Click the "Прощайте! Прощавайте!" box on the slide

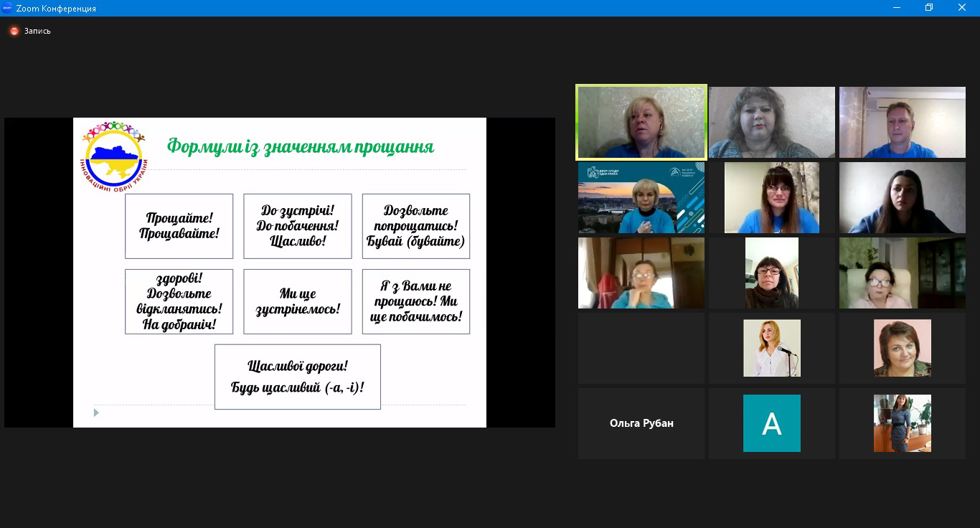click(179, 226)
